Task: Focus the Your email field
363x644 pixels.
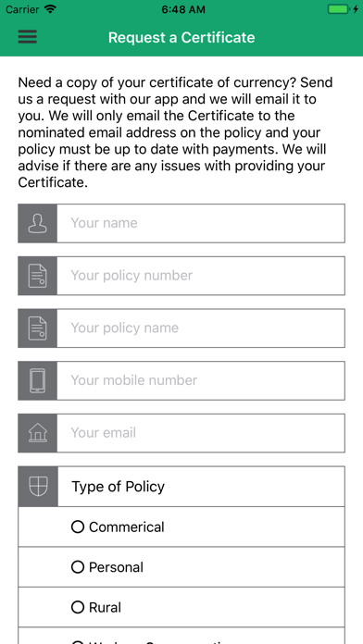Action: (x=201, y=433)
